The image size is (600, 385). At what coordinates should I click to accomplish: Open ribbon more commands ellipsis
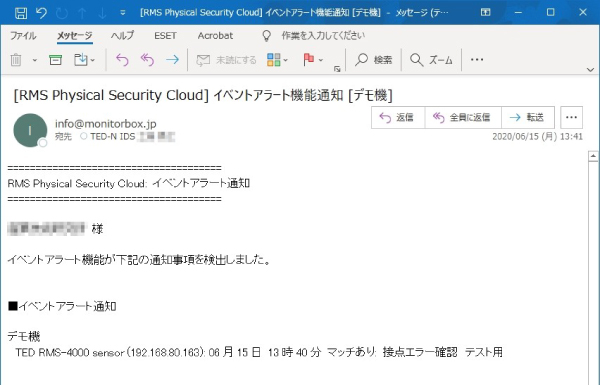coord(477,59)
